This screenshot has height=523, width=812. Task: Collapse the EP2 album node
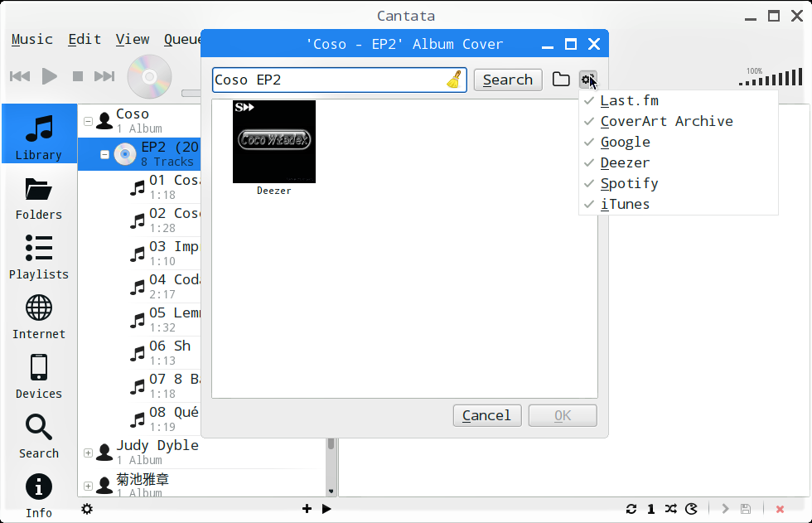click(x=104, y=154)
